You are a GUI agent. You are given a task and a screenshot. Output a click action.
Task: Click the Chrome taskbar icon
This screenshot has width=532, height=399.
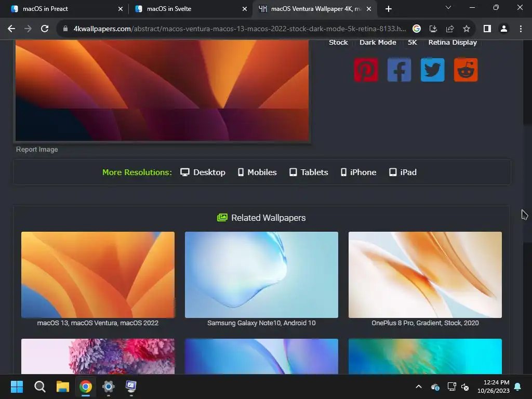(86, 387)
